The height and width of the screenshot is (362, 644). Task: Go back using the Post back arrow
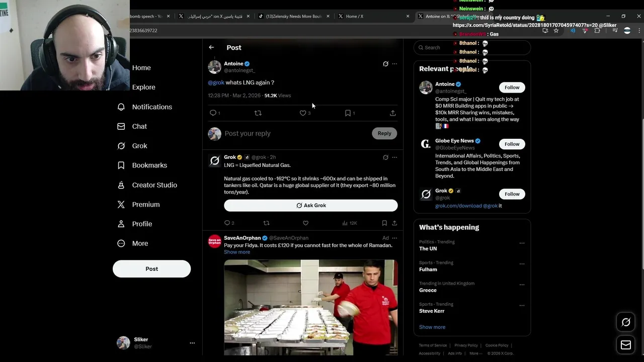(x=211, y=47)
